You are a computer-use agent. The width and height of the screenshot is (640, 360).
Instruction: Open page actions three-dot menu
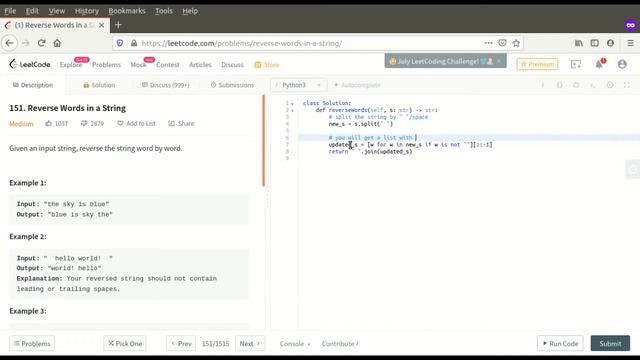point(488,43)
